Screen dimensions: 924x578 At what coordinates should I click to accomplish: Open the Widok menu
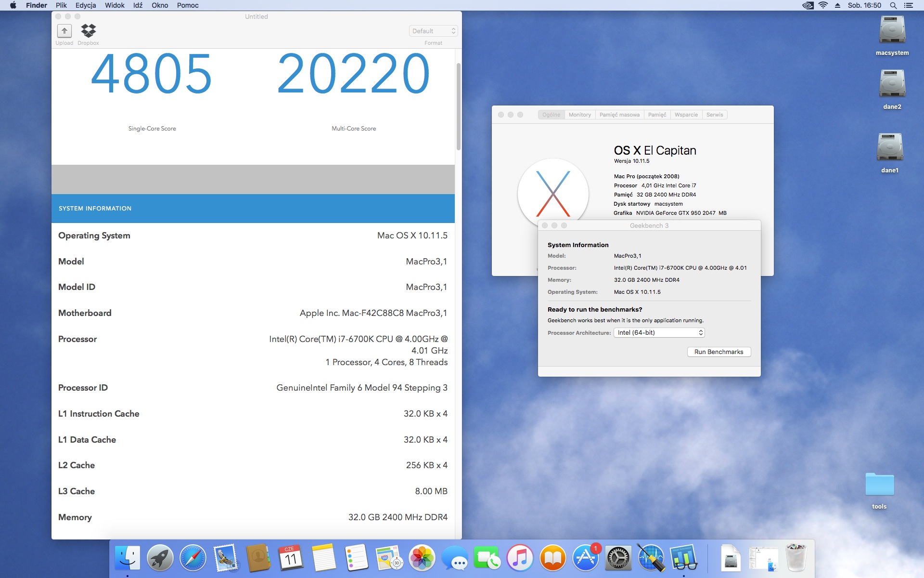(x=115, y=5)
